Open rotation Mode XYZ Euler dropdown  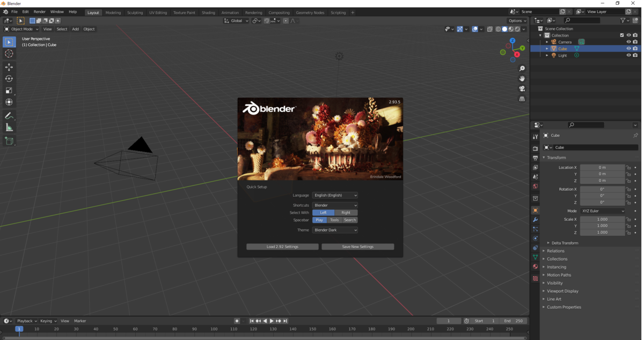click(603, 211)
